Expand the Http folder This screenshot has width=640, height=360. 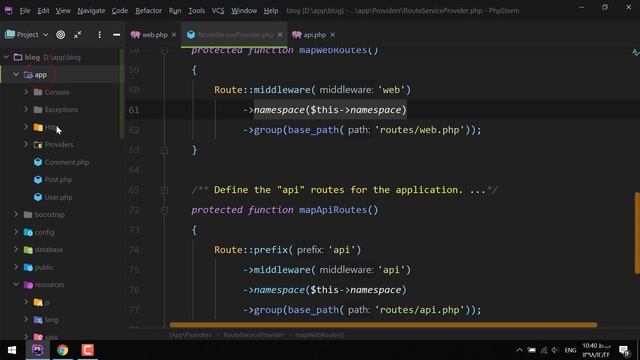coord(26,127)
